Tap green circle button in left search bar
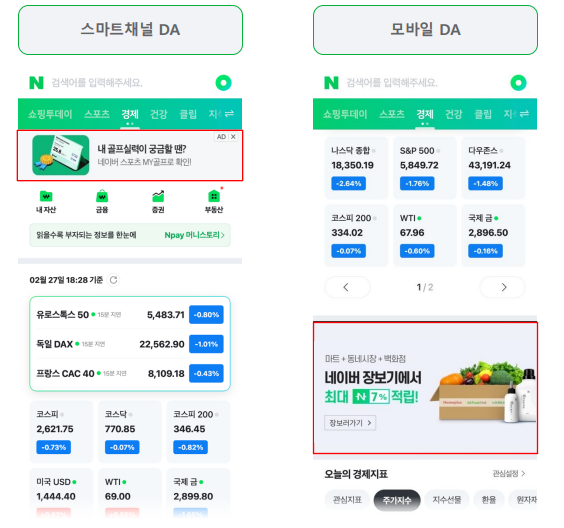This screenshot has width=564, height=528. 223,83
